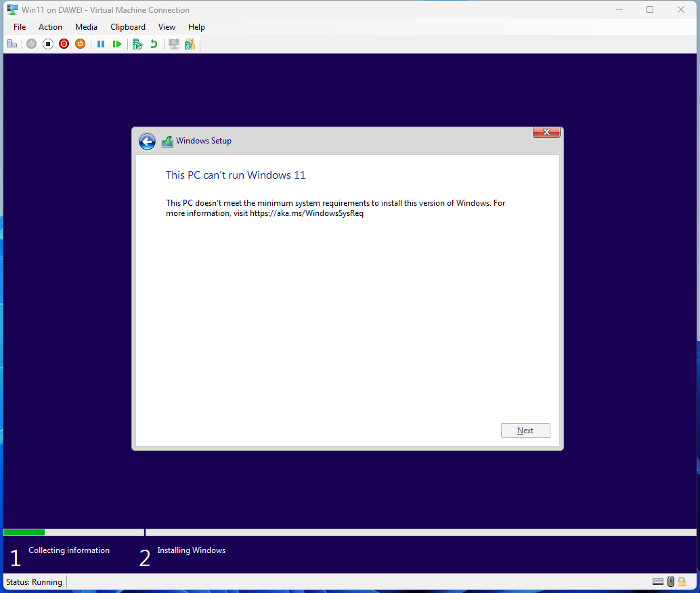Create a checkpoint of the virtual machine
This screenshot has height=593, width=700.
137,44
